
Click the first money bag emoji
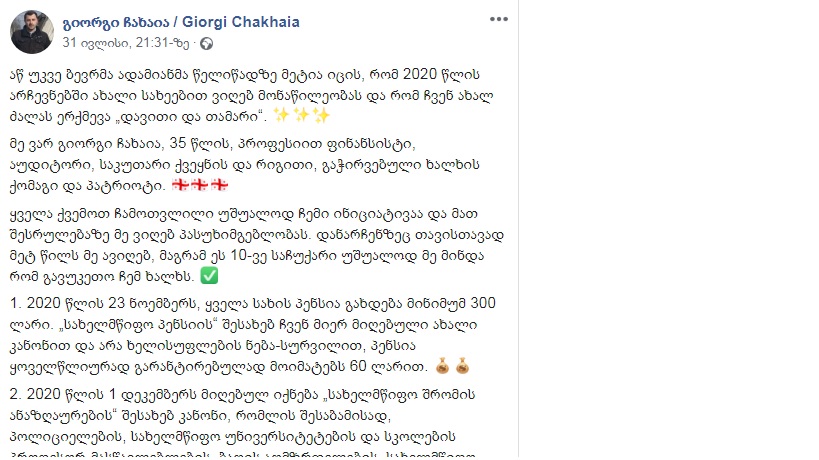pyautogui.click(x=442, y=366)
